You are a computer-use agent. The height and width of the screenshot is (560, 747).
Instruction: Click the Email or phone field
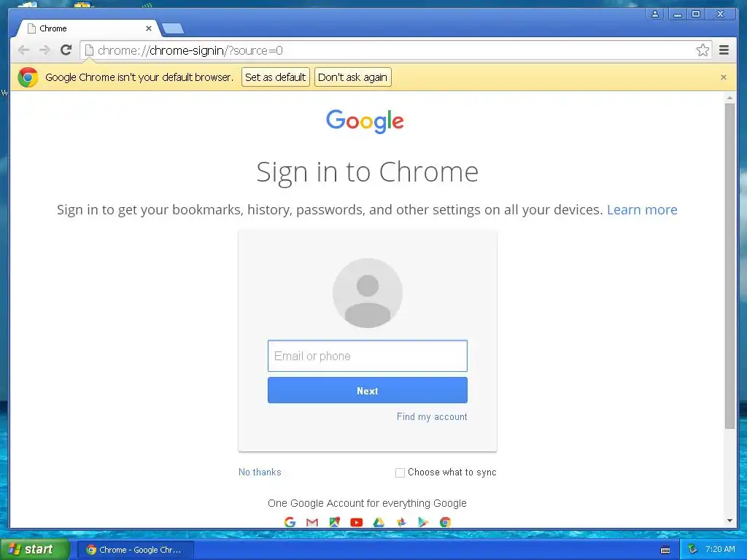368,356
